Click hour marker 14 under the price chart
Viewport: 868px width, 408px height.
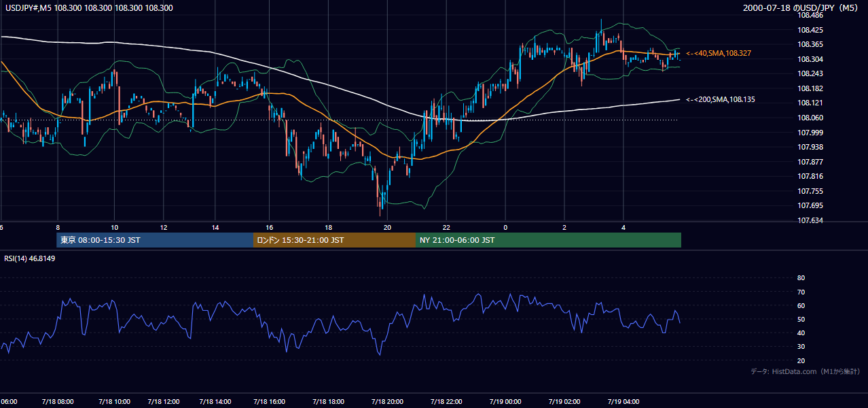(x=215, y=227)
